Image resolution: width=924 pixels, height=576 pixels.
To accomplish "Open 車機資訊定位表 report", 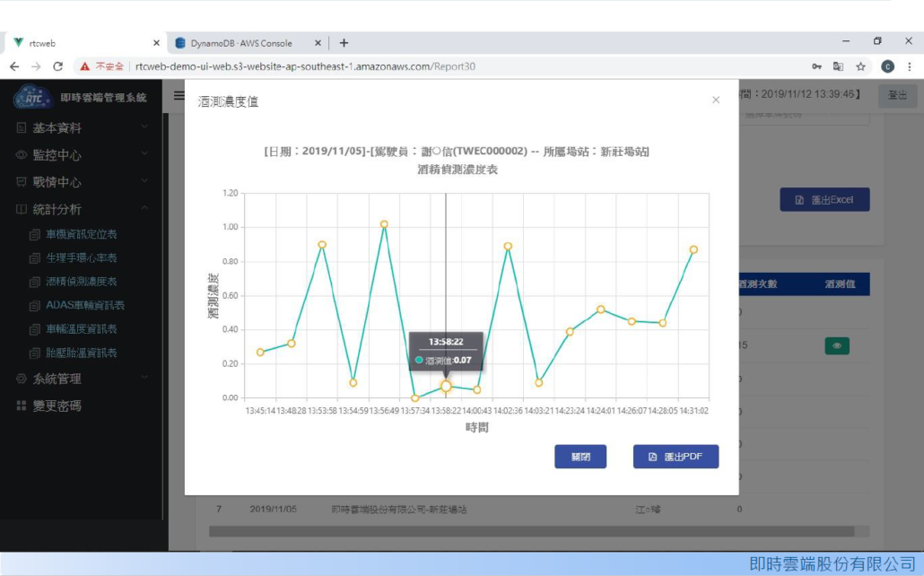I will [x=82, y=235].
